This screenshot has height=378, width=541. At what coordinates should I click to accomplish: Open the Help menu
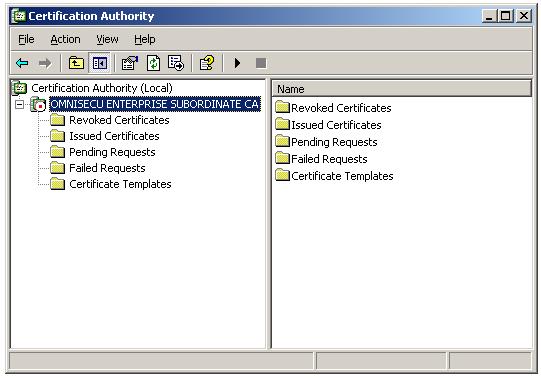click(x=145, y=39)
